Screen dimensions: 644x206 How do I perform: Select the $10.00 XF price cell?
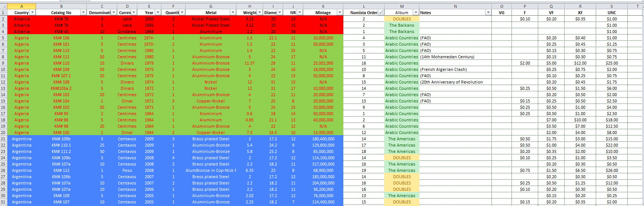coord(580,120)
